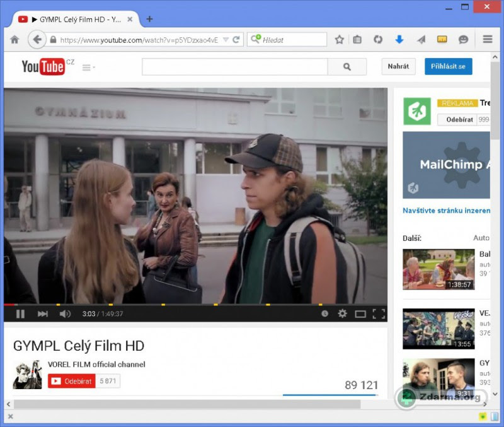The height and width of the screenshot is (427, 504).
Task: Close the bottom add-on bar
Action: click(10, 417)
